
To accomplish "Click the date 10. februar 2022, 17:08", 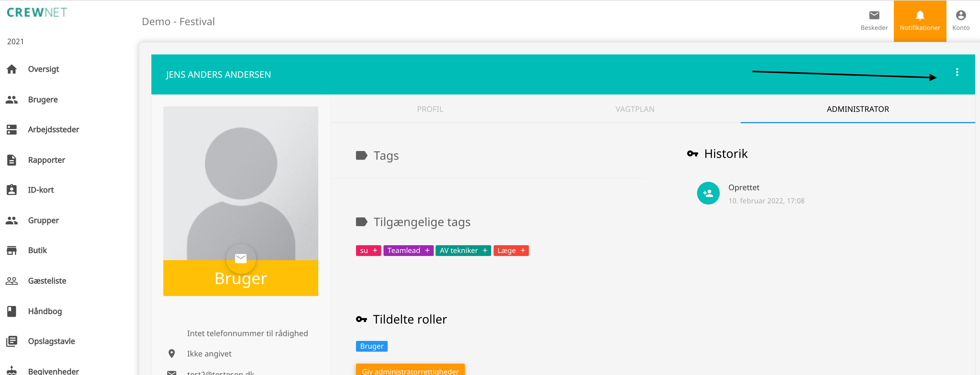I will (766, 201).
